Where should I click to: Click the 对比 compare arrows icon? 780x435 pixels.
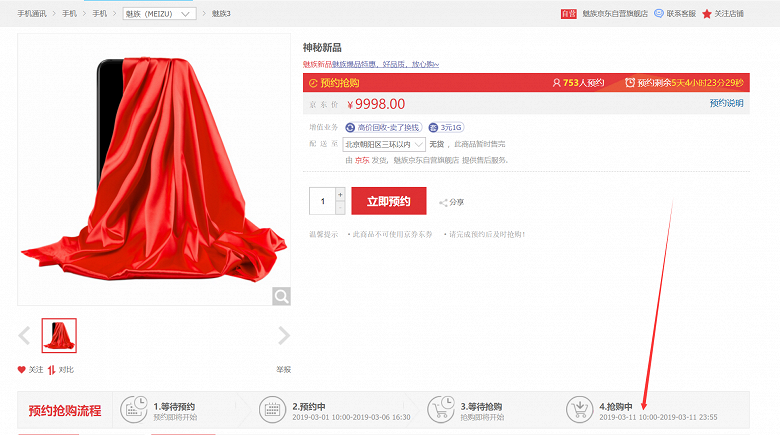pyautogui.click(x=51, y=370)
